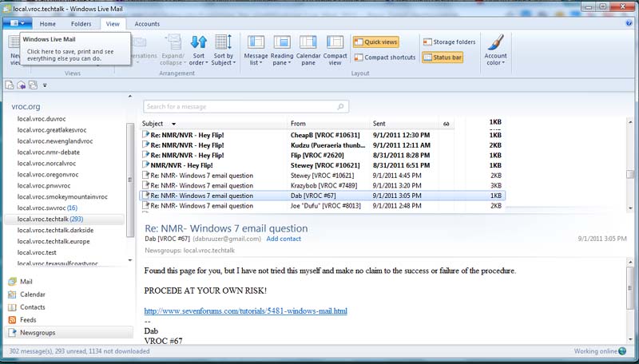
Task: Click the vroc.org account heading
Action: click(26, 107)
